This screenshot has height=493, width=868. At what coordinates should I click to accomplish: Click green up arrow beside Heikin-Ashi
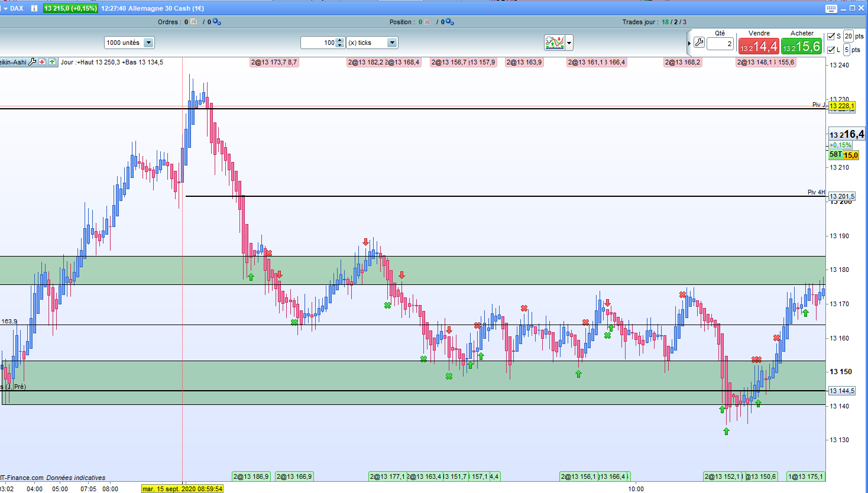(52, 61)
